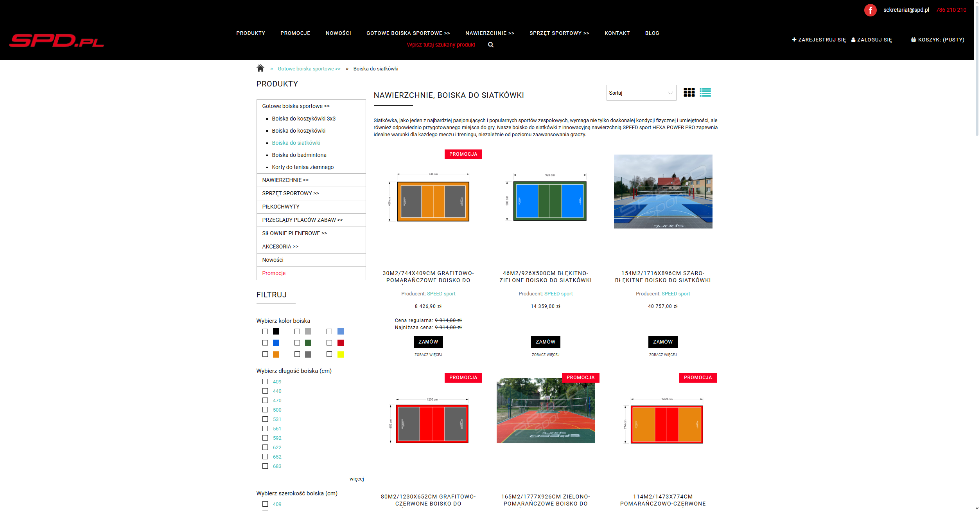Viewport: 980px width, 511px height.
Task: Tick the 500 cm length checkbox
Action: pos(265,410)
